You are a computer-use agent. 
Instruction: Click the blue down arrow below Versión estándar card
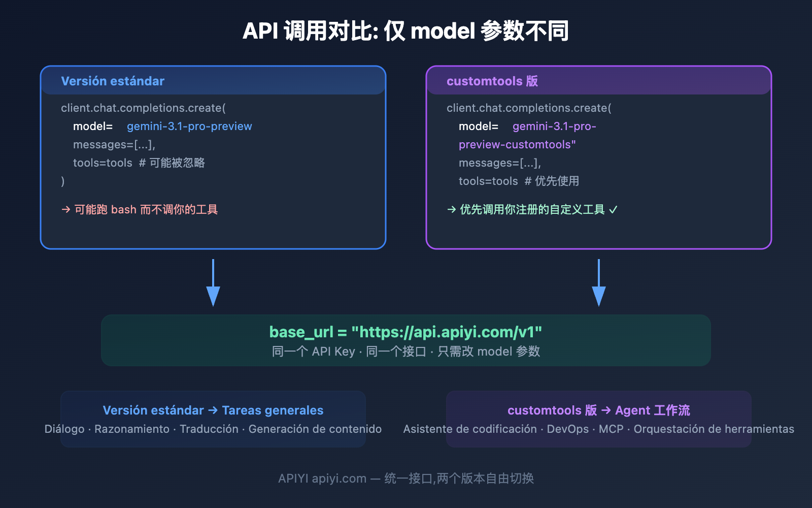[x=213, y=283]
